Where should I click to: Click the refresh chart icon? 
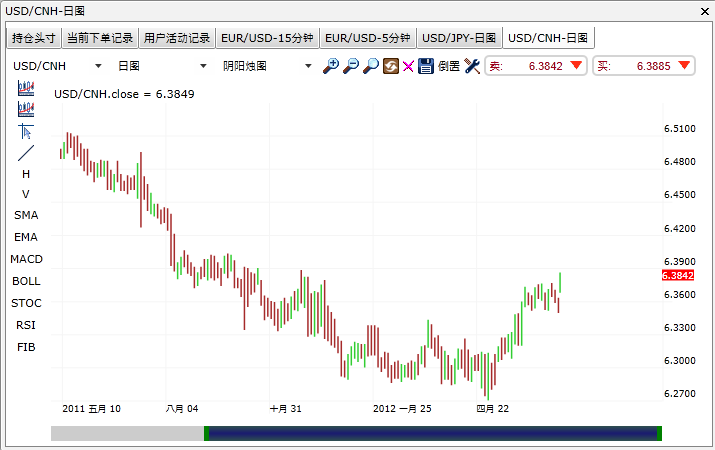click(390, 66)
